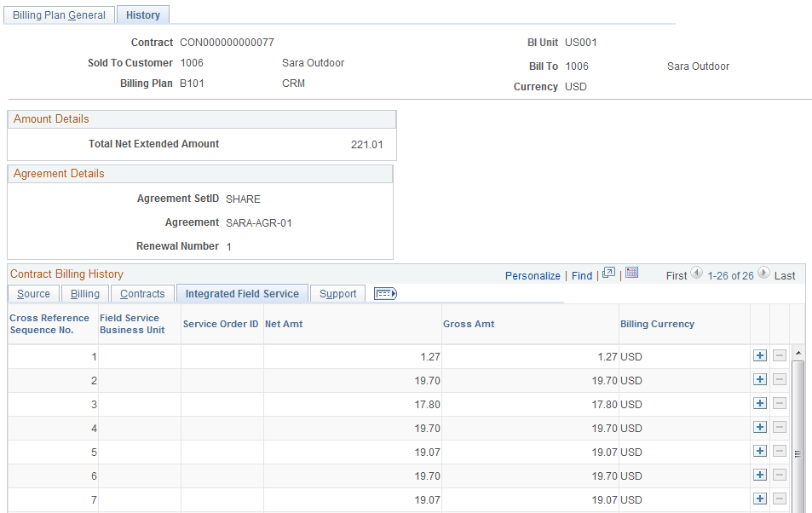Viewport: 812px width, 513px height.
Task: Switch to the Billing grid tab
Action: click(x=84, y=293)
